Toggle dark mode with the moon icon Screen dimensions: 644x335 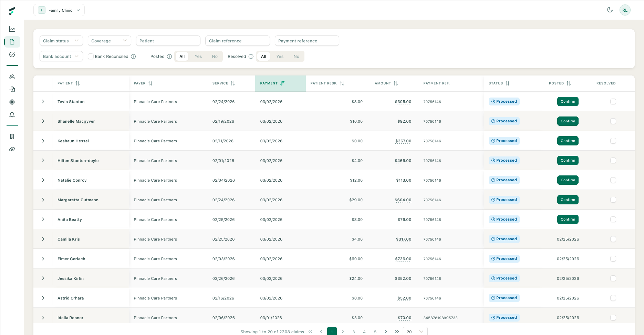tap(610, 10)
